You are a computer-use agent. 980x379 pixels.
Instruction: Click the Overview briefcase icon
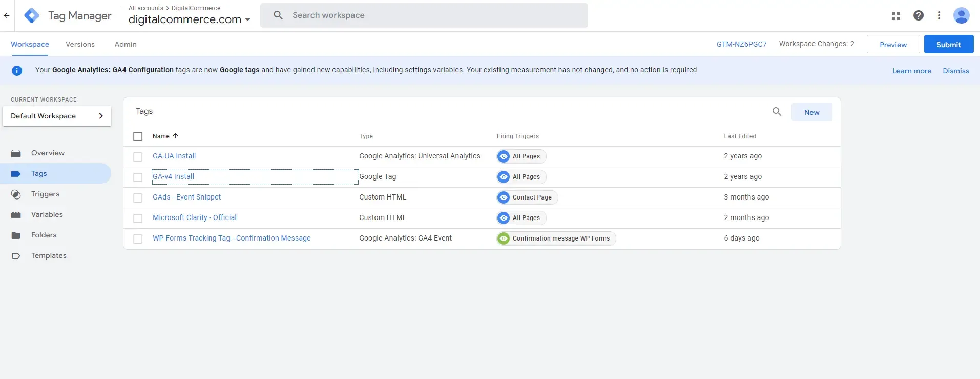coord(16,153)
